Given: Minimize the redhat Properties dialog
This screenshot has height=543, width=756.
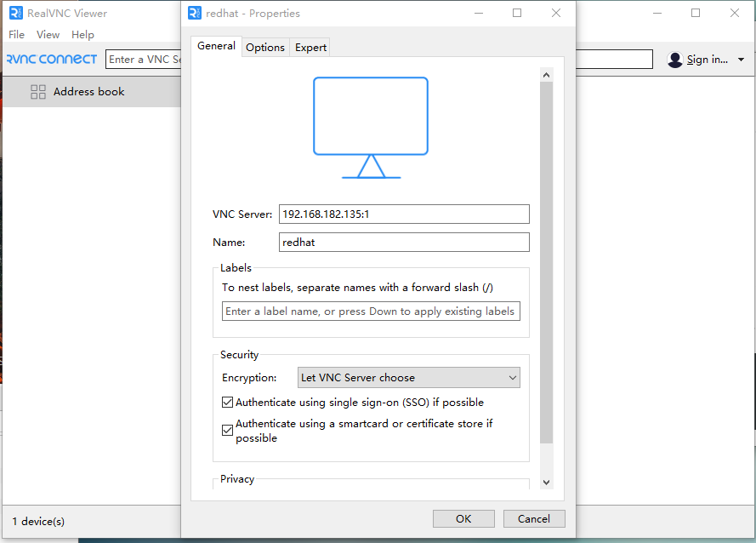Looking at the screenshot, I should click(x=478, y=13).
